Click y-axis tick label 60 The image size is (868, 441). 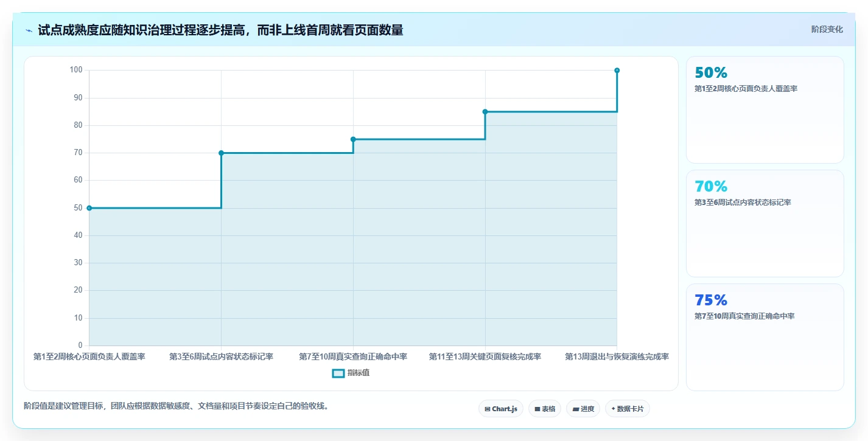(78, 181)
